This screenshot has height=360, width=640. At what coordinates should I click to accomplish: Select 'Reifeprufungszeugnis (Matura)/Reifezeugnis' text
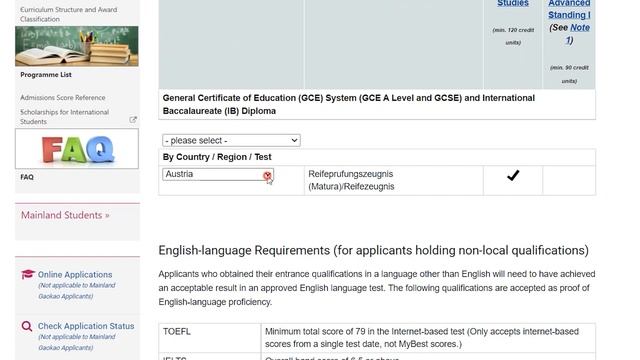tap(351, 180)
